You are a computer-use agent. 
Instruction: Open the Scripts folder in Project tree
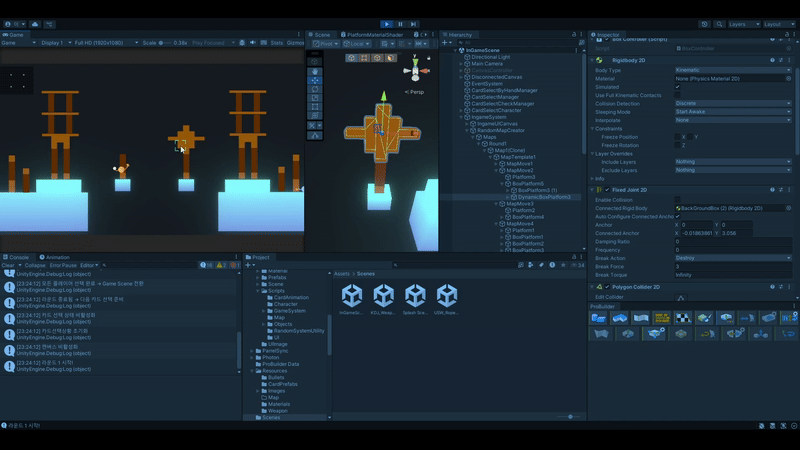(276, 291)
